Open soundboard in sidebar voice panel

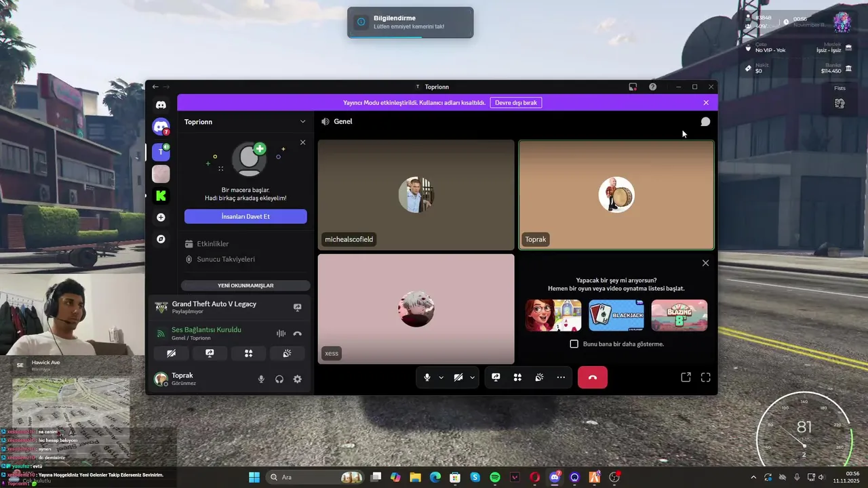click(x=287, y=353)
